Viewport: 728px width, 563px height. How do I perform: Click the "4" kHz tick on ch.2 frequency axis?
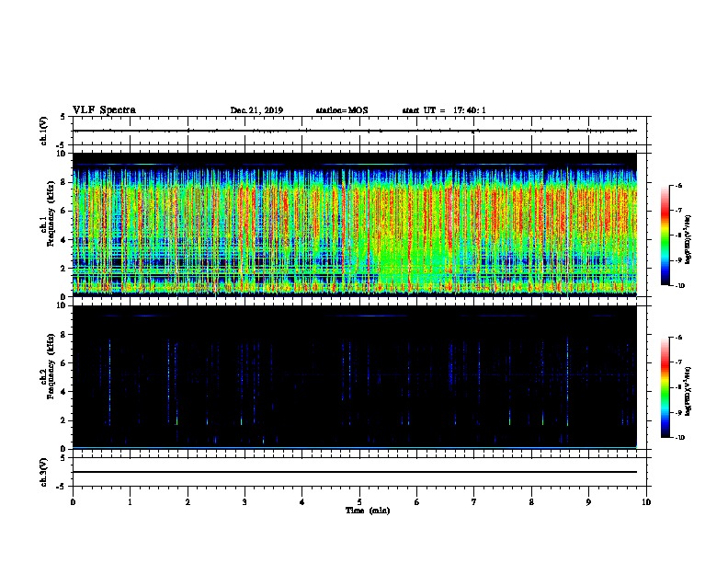pos(64,392)
